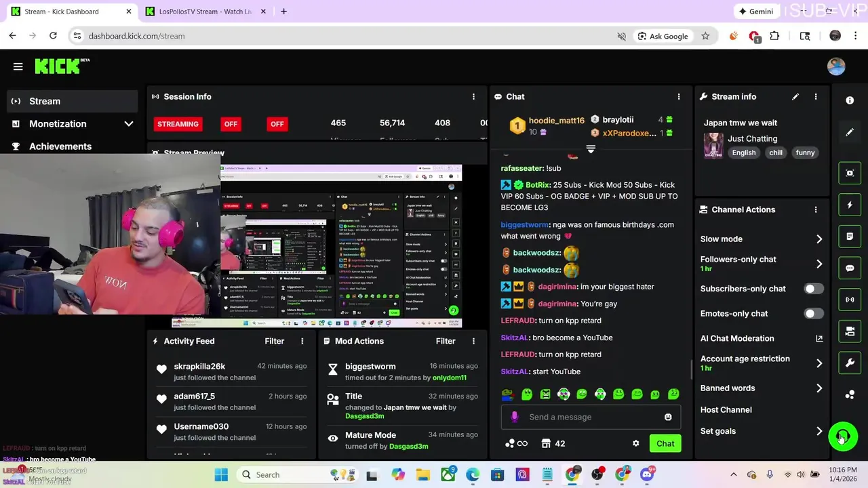Viewport: 868px width, 488px height.
Task: Open File Explorer from taskbar
Action: tap(422, 475)
